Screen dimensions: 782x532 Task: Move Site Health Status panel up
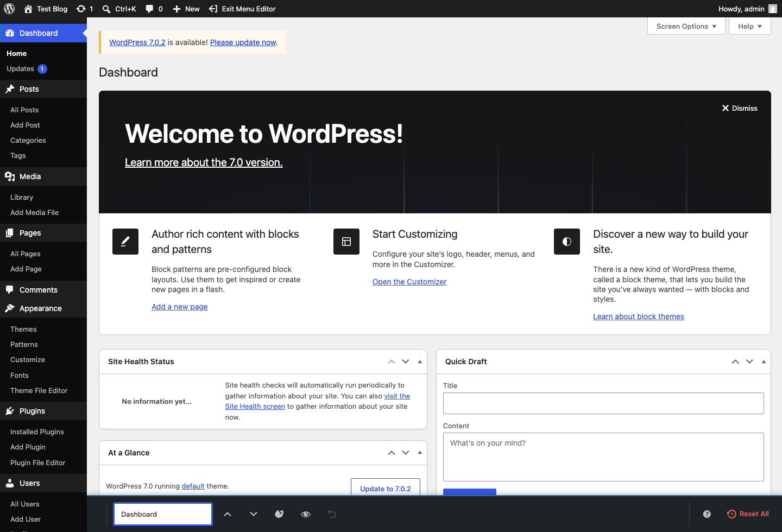tap(392, 362)
